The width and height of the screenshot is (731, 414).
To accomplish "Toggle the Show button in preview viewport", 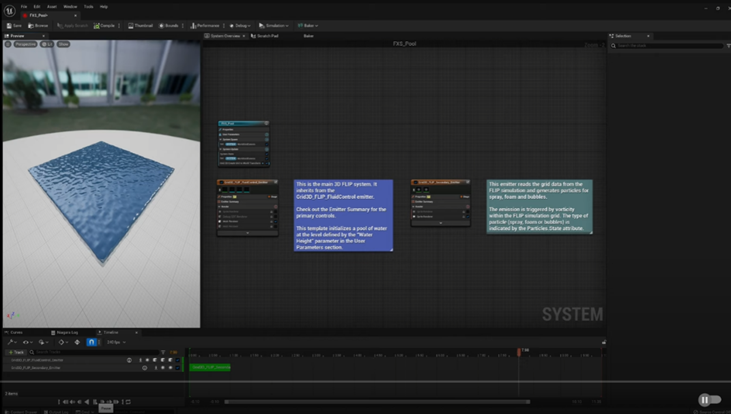I will (63, 44).
